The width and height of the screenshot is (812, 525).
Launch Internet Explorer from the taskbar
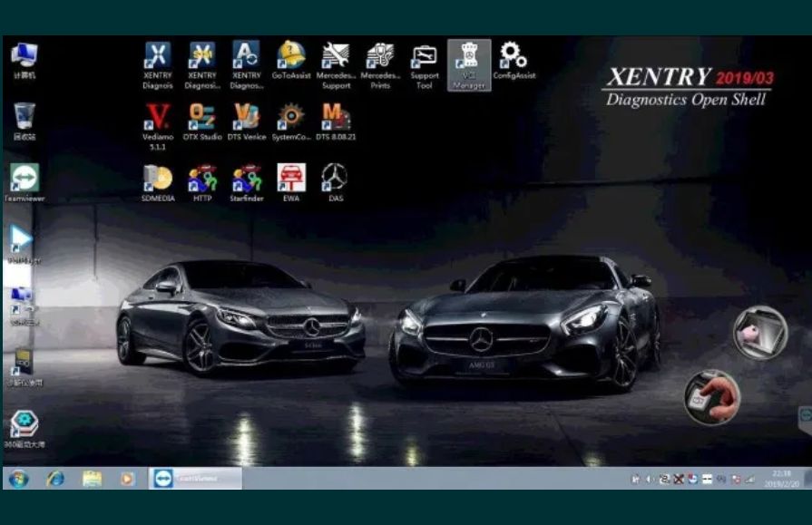pos(55,479)
